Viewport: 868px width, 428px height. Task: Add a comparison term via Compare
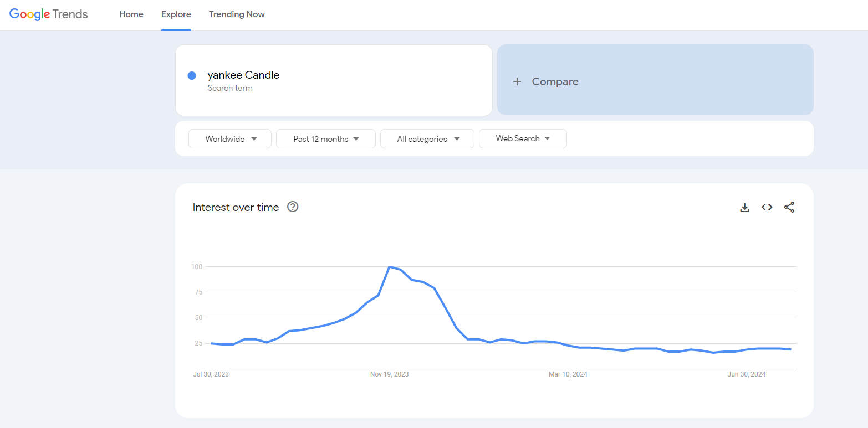point(655,80)
